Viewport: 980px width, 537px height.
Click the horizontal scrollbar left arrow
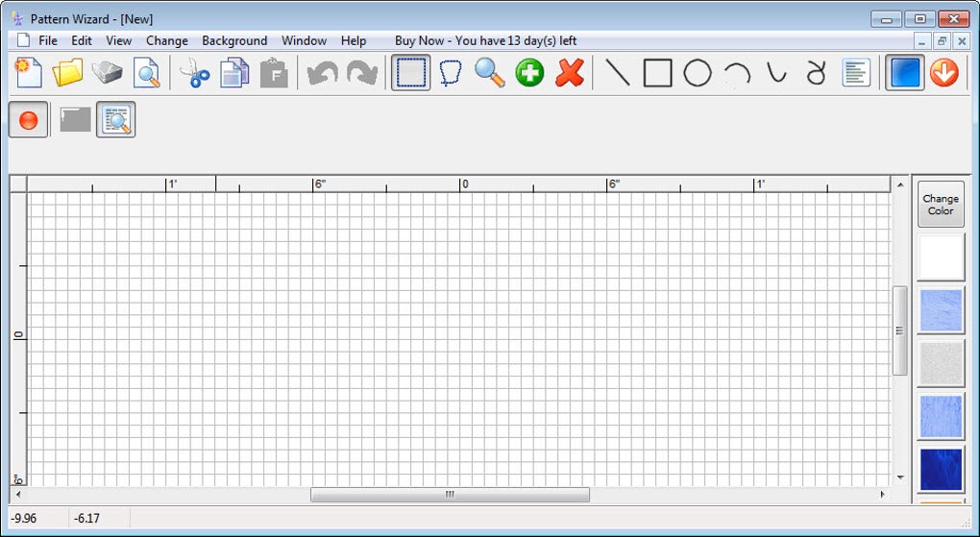pos(18,495)
